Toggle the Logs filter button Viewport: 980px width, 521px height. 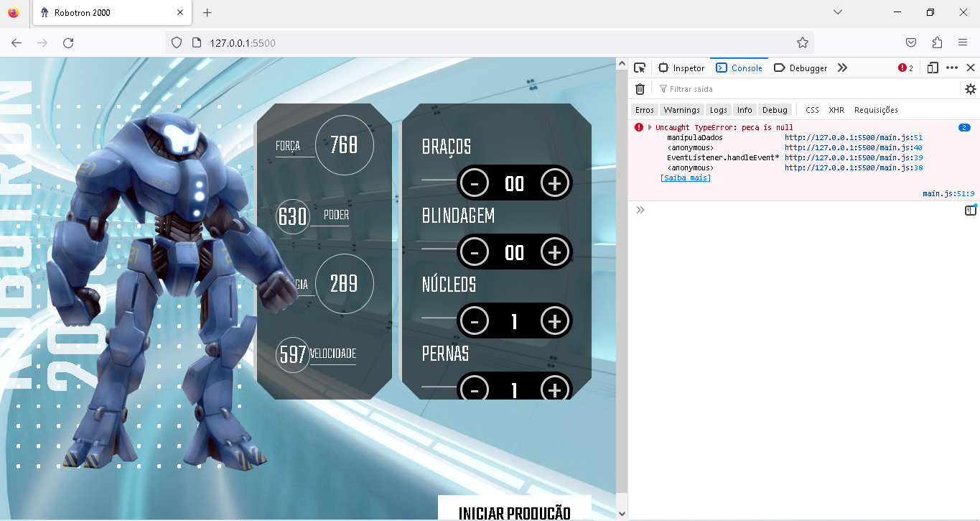(x=718, y=110)
